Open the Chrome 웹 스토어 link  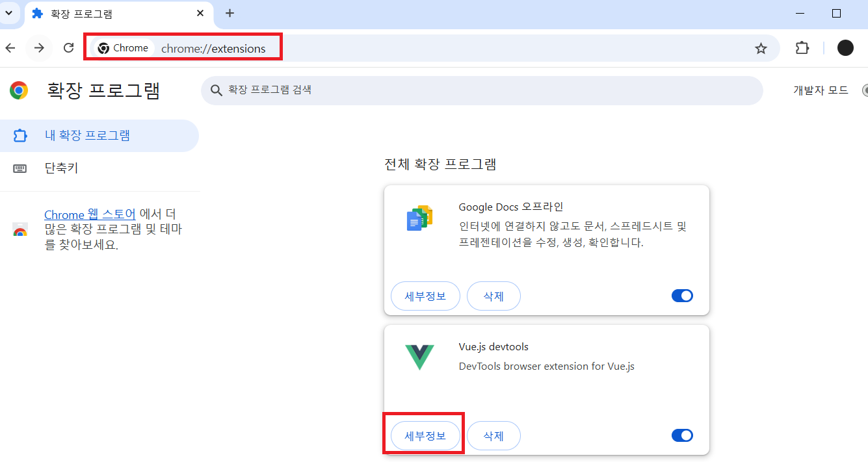(x=90, y=214)
